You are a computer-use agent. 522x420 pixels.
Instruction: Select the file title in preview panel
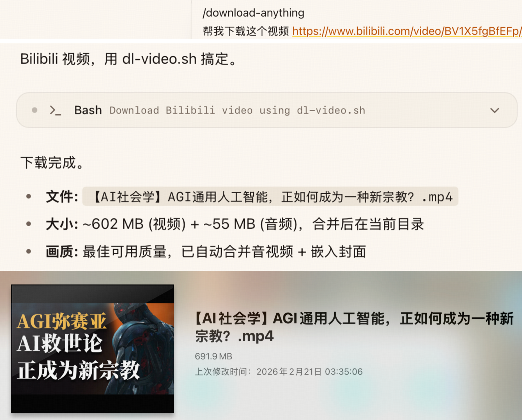click(354, 327)
